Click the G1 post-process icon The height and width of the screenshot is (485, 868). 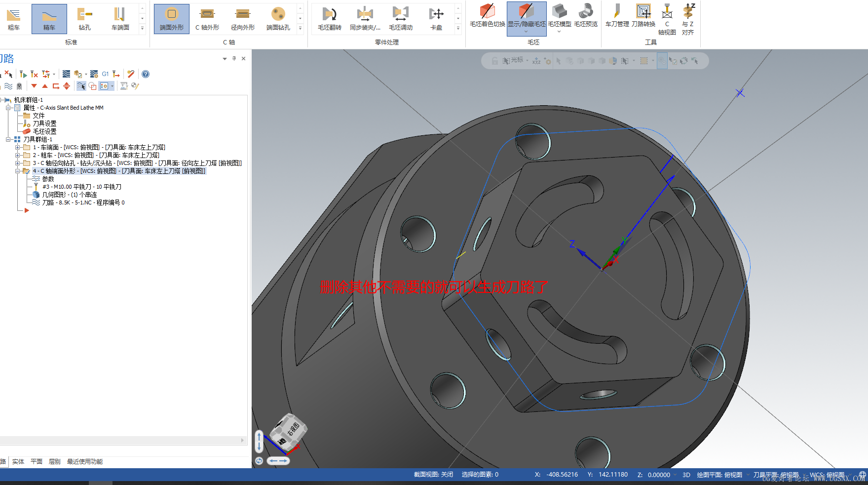pyautogui.click(x=105, y=74)
